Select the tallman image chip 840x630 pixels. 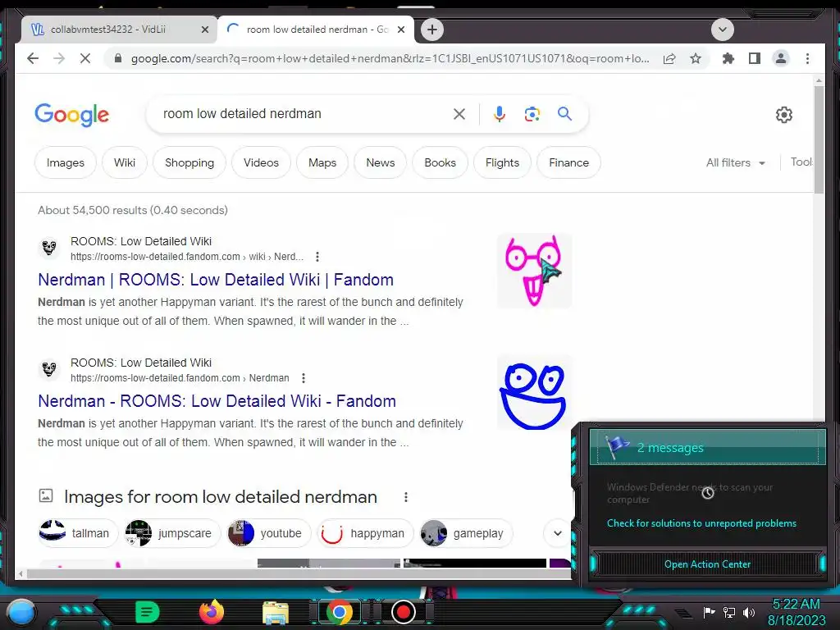click(78, 533)
